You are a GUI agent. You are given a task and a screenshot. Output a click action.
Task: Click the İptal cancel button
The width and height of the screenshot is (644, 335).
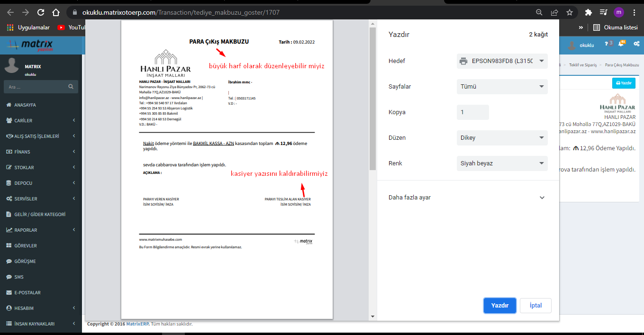535,306
